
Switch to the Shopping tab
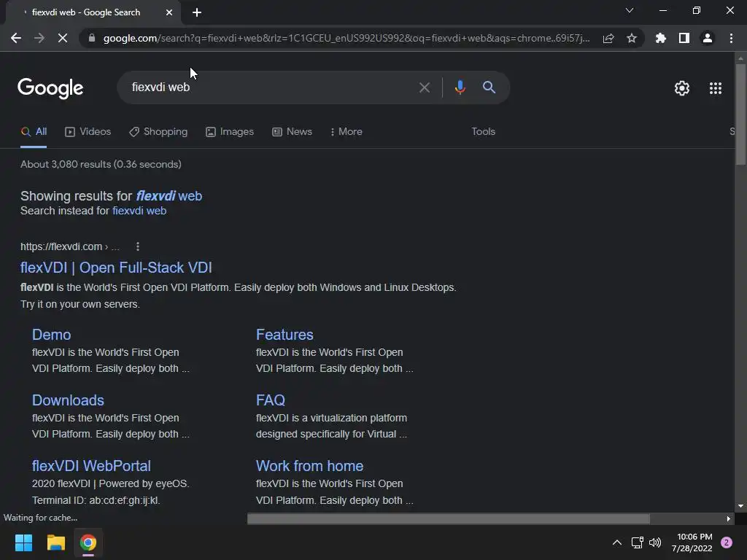pos(158,132)
